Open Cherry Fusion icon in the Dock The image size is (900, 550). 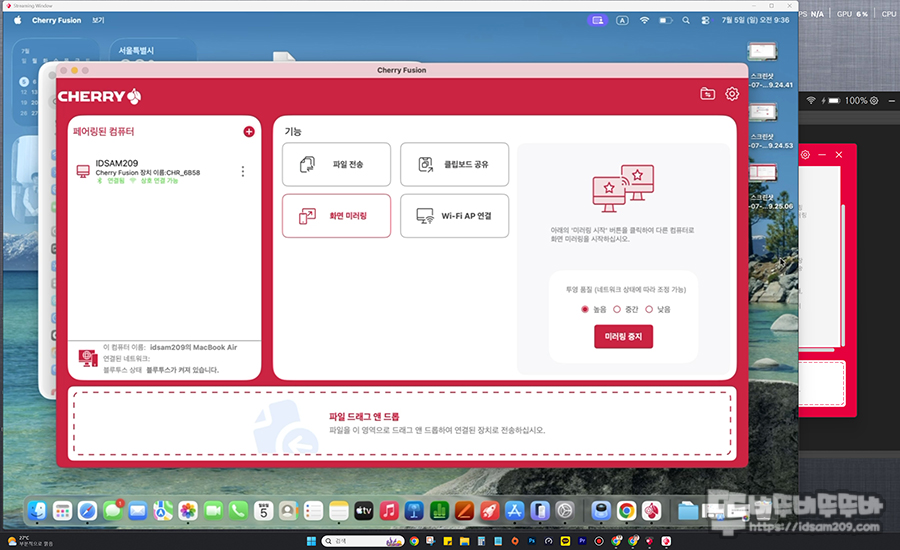point(651,510)
